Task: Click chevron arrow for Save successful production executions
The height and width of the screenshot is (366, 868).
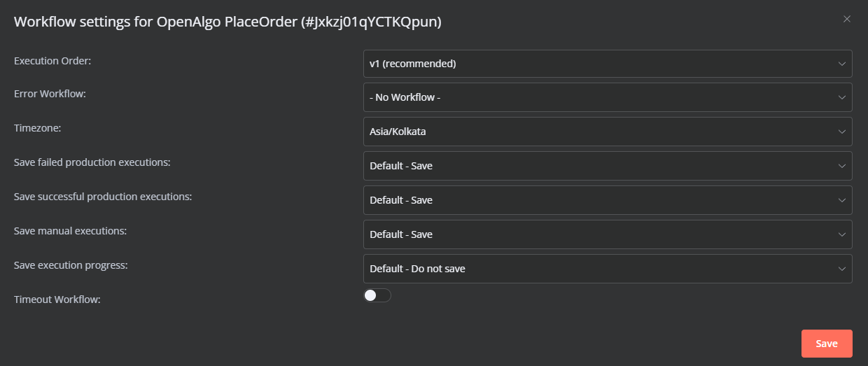Action: 841,200
